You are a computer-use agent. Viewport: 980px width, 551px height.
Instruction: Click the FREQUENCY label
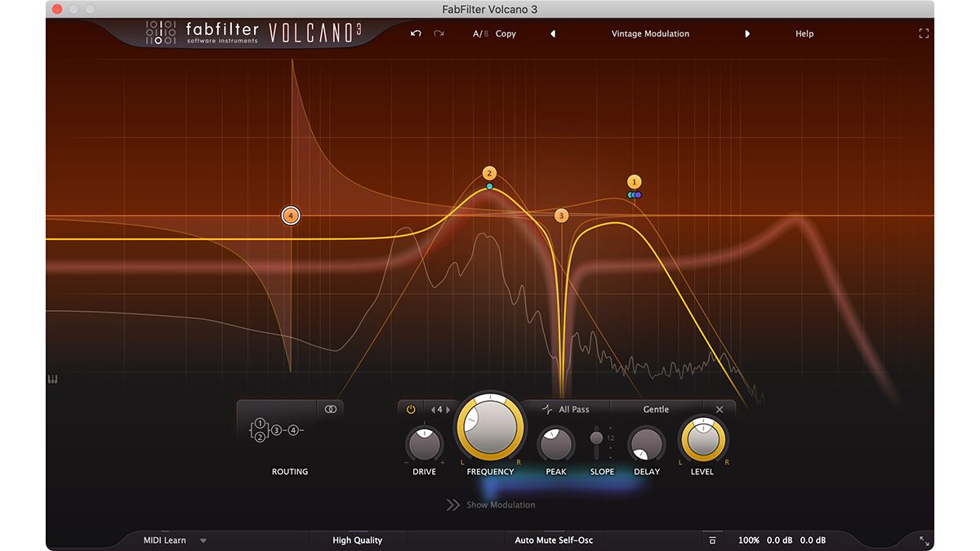coord(490,472)
